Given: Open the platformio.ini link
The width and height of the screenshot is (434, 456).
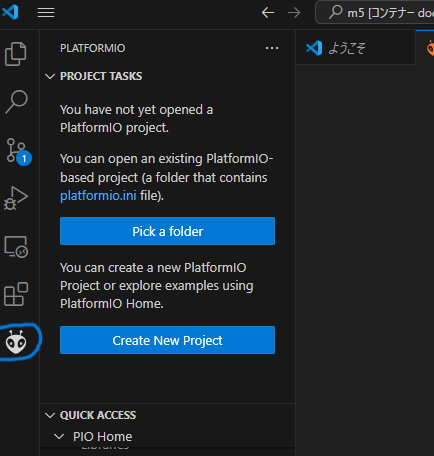Looking at the screenshot, I should coord(98,196).
